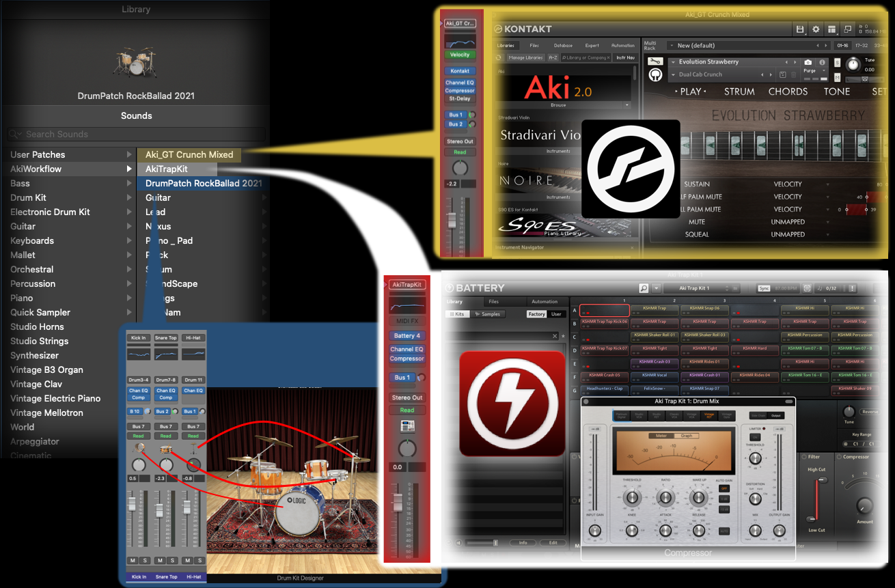Click the refresh icon left of Manage Libraries

pos(499,58)
